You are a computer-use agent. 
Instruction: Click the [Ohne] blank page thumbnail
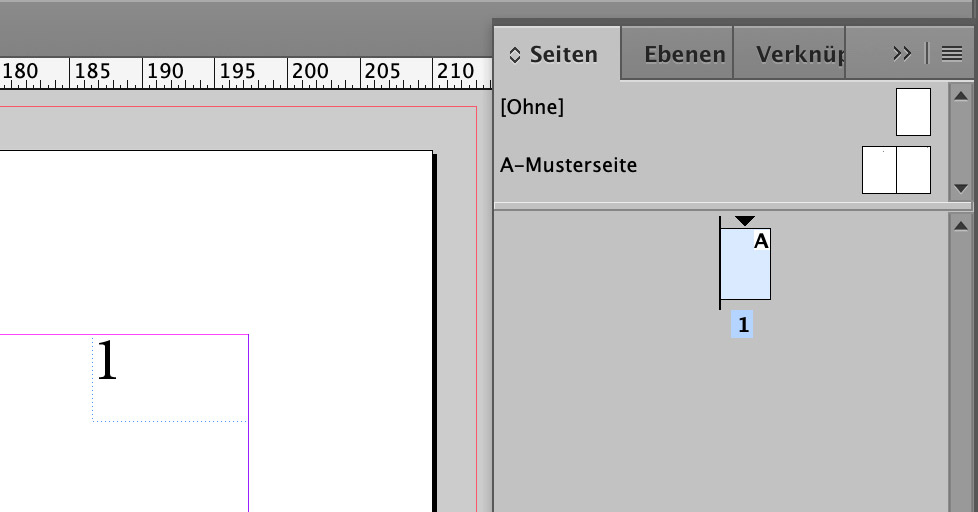click(x=913, y=112)
